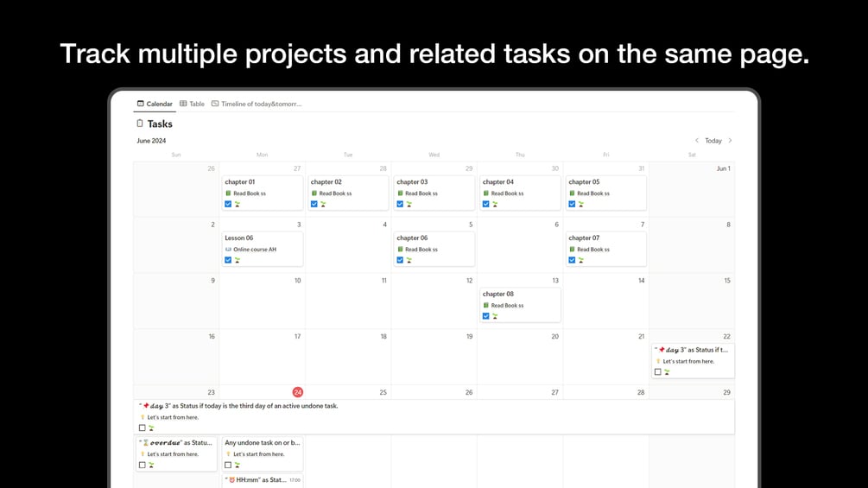The image size is (868, 488).
Task: Click the Tasks page icon beside the title
Action: [140, 124]
